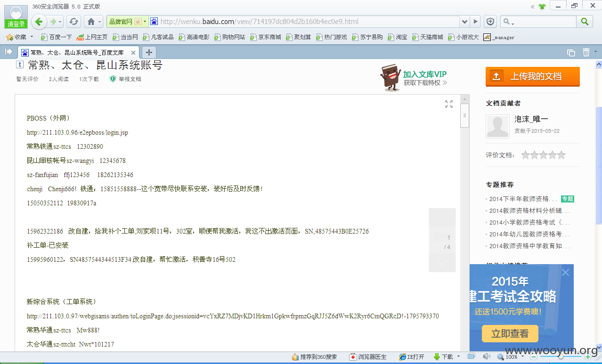The width and height of the screenshot is (602, 364).
Task: Open the 收藏 favorites star menu
Action: [16, 37]
